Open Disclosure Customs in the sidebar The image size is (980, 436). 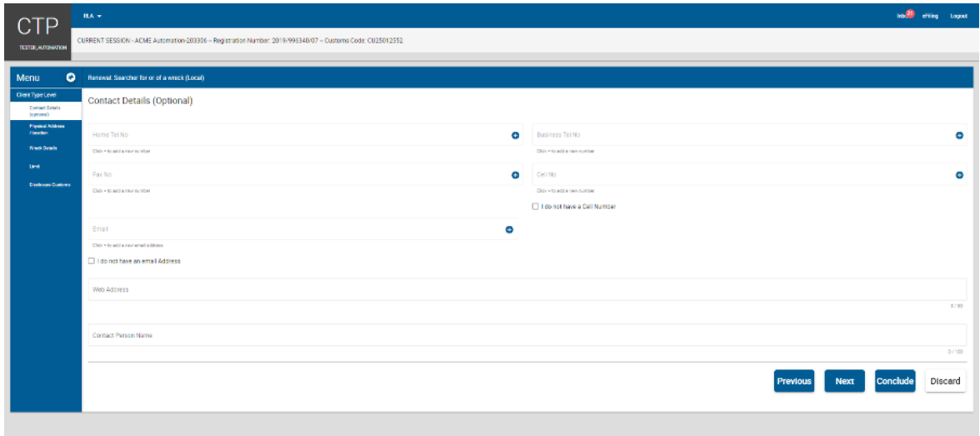point(49,184)
